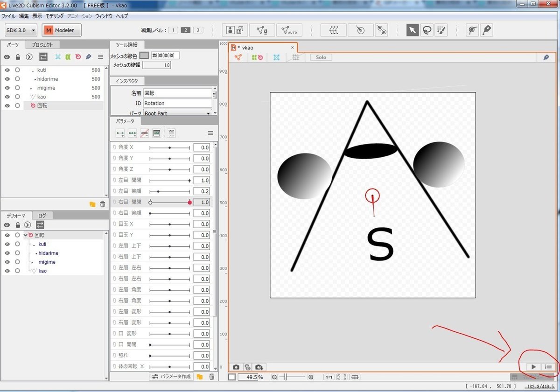Screen dimensions: 560x392
Task: Click the 角度 X parameter slider
Action: [x=170, y=147]
